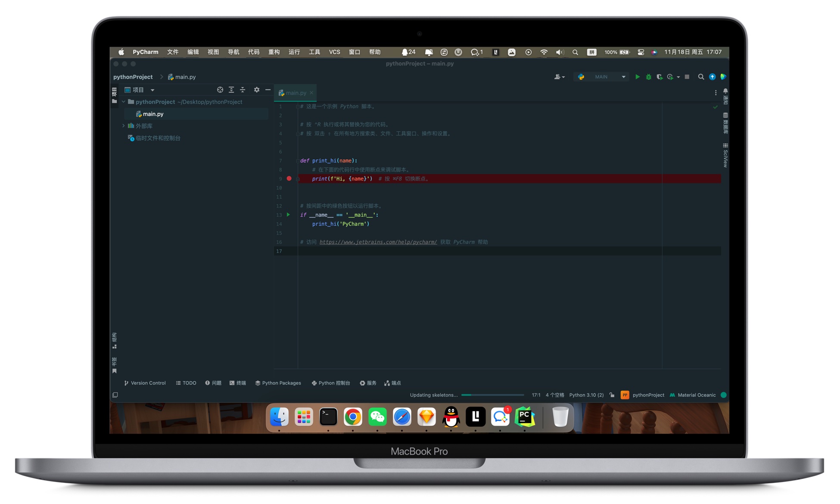Run the MAIN configuration with green play button
Image resolution: width=840 pixels, height=504 pixels.
(x=637, y=77)
